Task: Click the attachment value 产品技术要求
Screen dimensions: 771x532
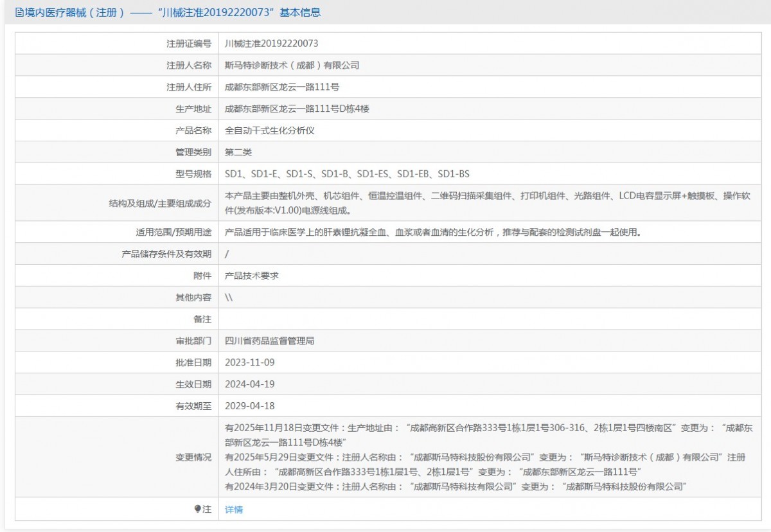Action: pos(252,276)
